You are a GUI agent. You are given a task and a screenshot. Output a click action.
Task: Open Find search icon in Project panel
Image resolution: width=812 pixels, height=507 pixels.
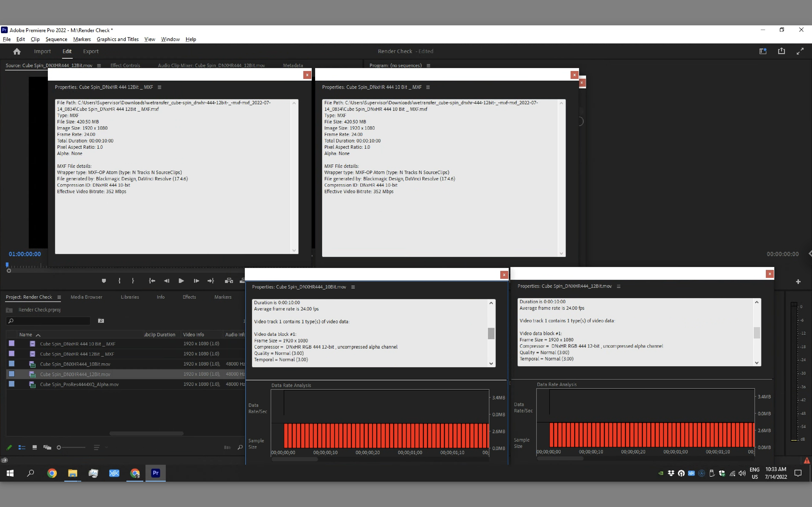(240, 447)
